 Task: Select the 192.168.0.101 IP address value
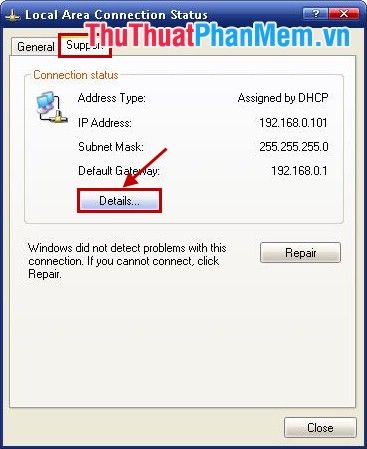(x=293, y=123)
